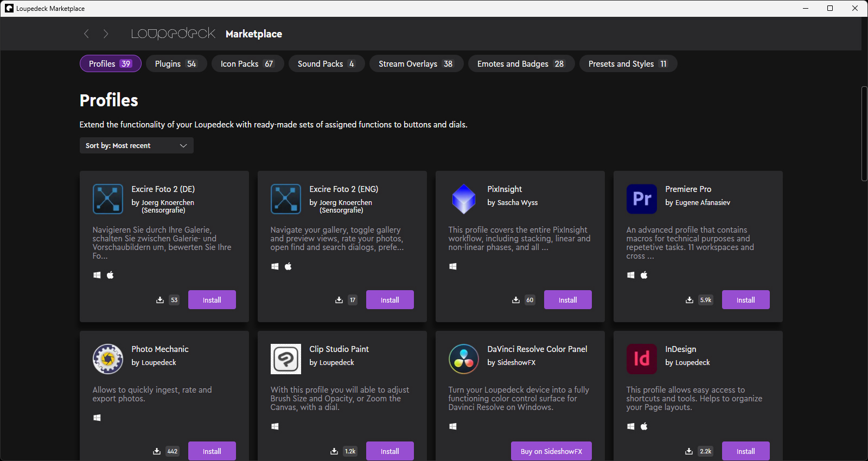Go back using the back arrow
Image resolution: width=868 pixels, height=461 pixels.
coord(86,34)
